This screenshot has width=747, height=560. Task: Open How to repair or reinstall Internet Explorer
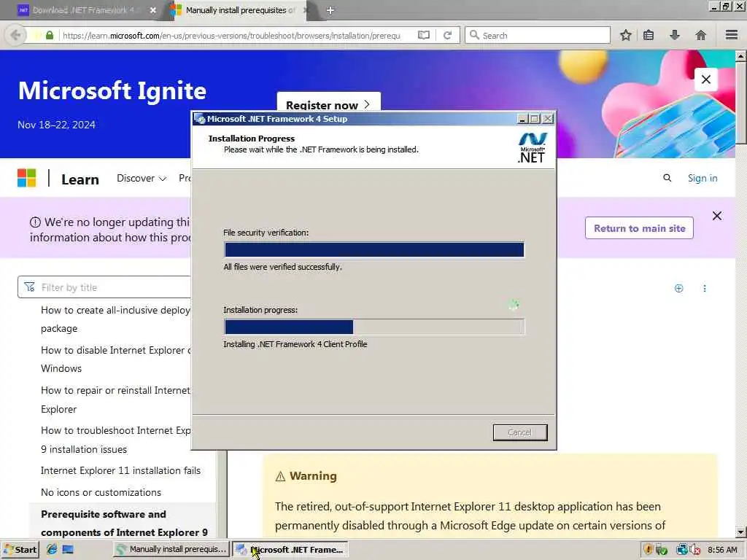click(115, 400)
